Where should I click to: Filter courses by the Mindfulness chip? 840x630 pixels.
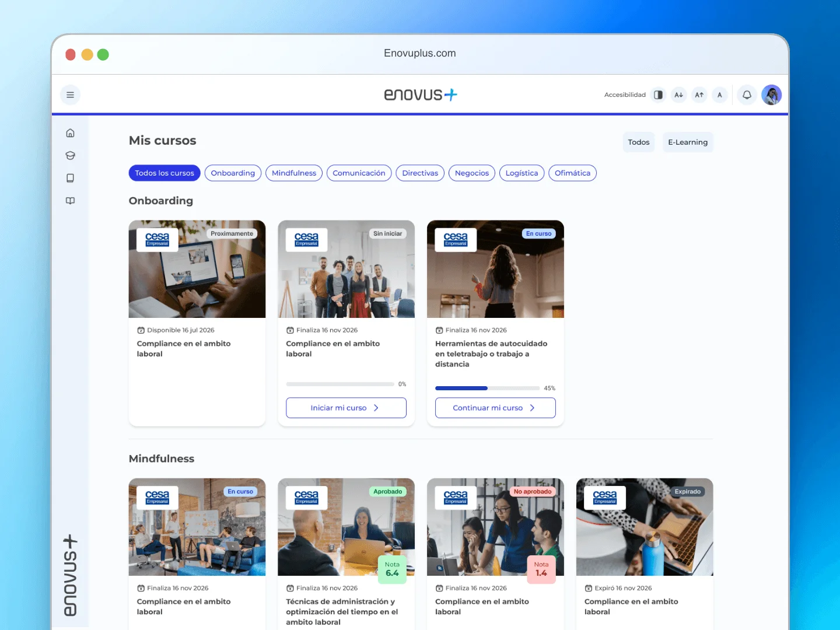point(294,173)
